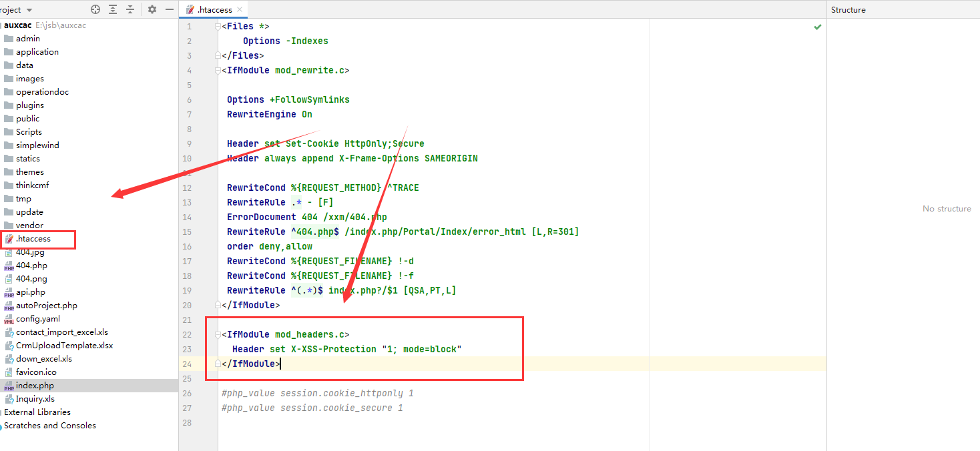Screen dimensions: 980x451
Task: Open Project panel settings gear
Action: click(152, 9)
